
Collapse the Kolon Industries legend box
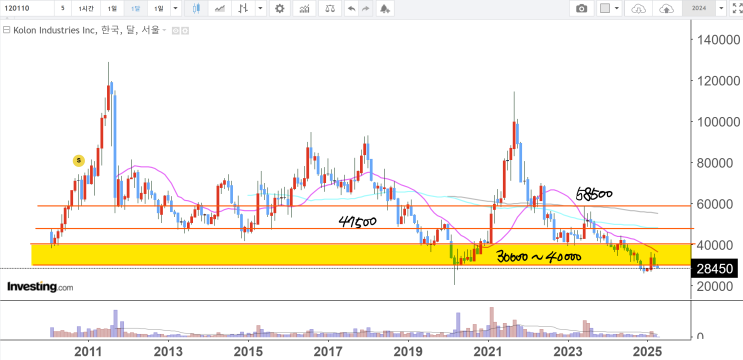[6, 30]
